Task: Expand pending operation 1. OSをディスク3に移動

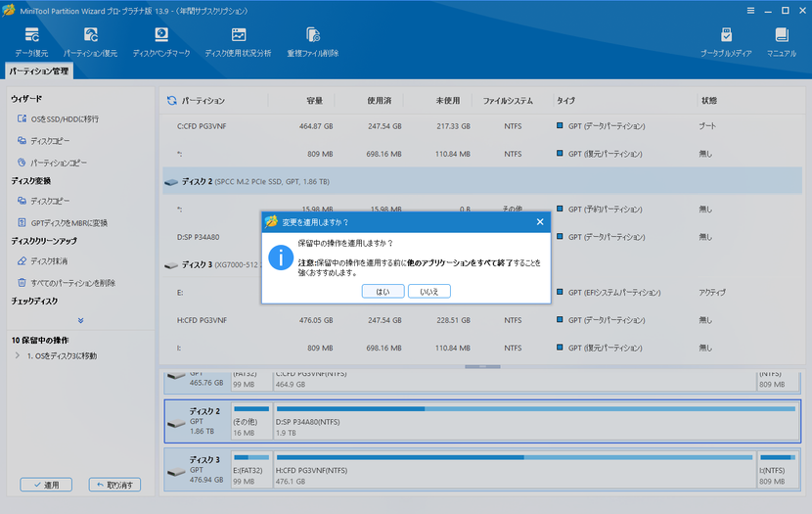Action: 17,355
